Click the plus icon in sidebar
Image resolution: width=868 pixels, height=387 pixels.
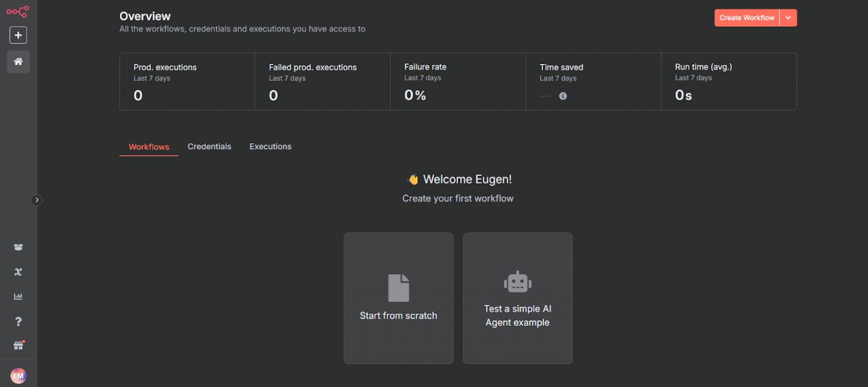pos(18,35)
